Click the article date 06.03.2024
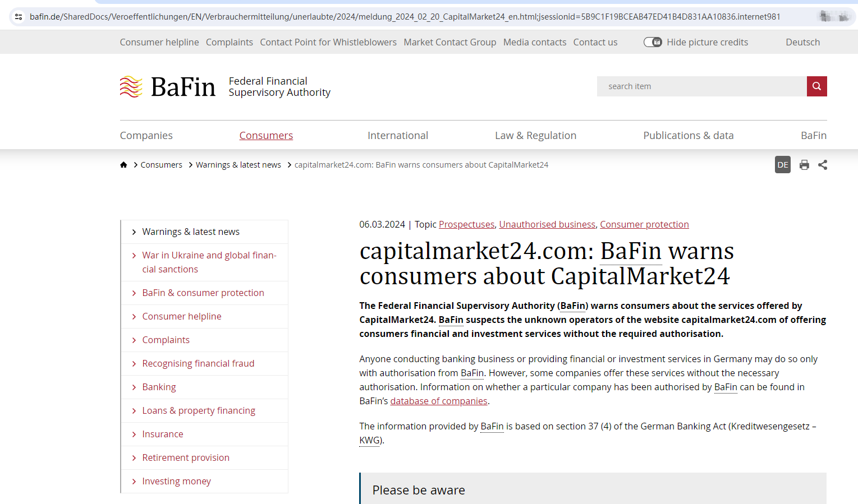 (382, 224)
